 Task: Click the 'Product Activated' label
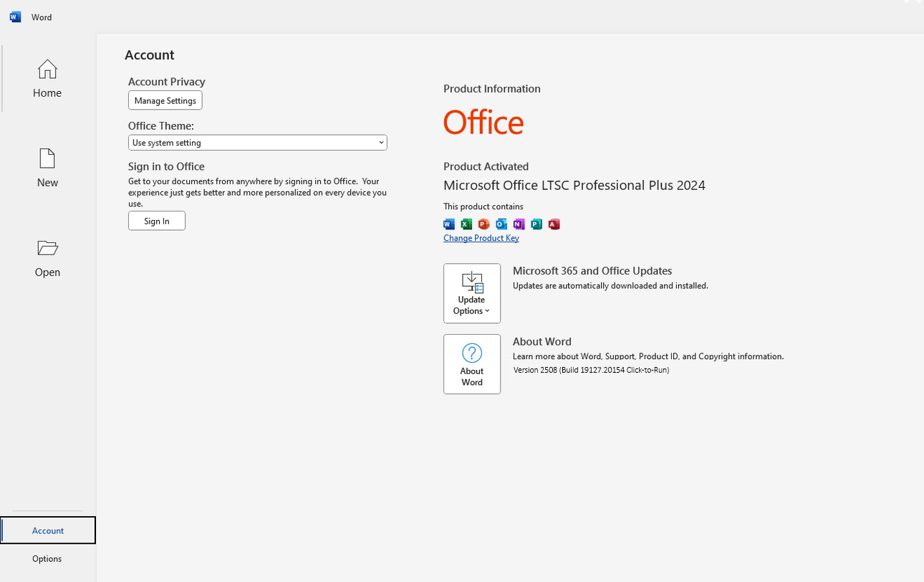[486, 166]
